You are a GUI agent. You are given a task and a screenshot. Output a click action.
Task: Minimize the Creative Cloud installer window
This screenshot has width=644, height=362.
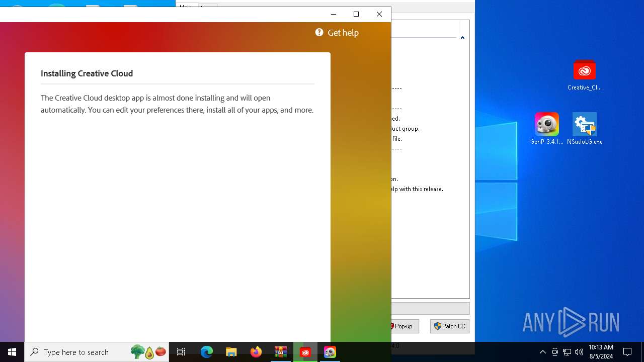(x=333, y=14)
